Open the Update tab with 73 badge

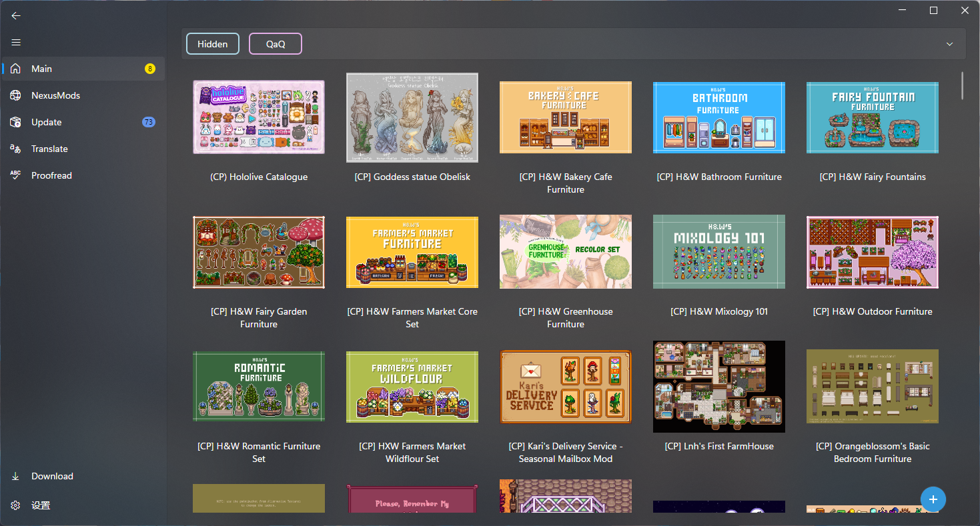point(83,122)
